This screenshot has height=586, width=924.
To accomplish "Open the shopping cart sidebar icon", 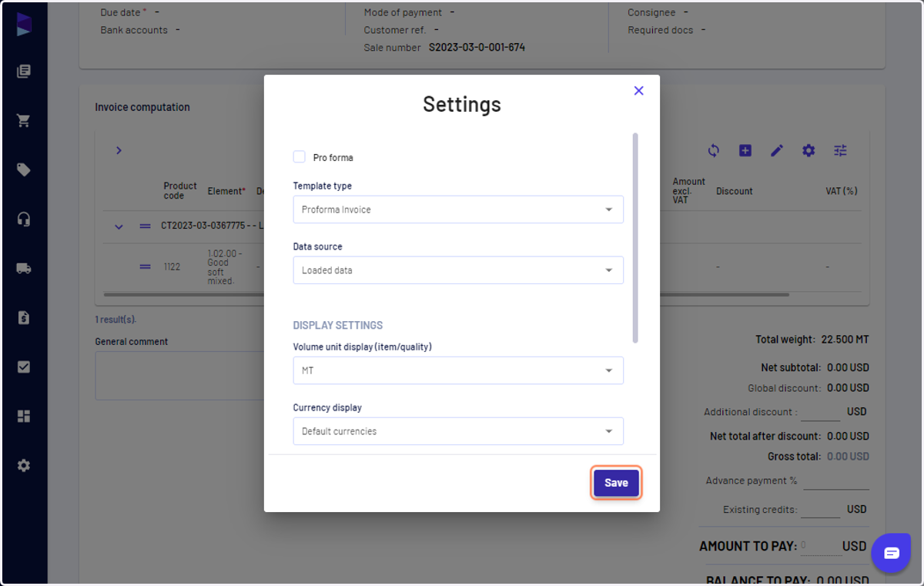I will pos(24,121).
